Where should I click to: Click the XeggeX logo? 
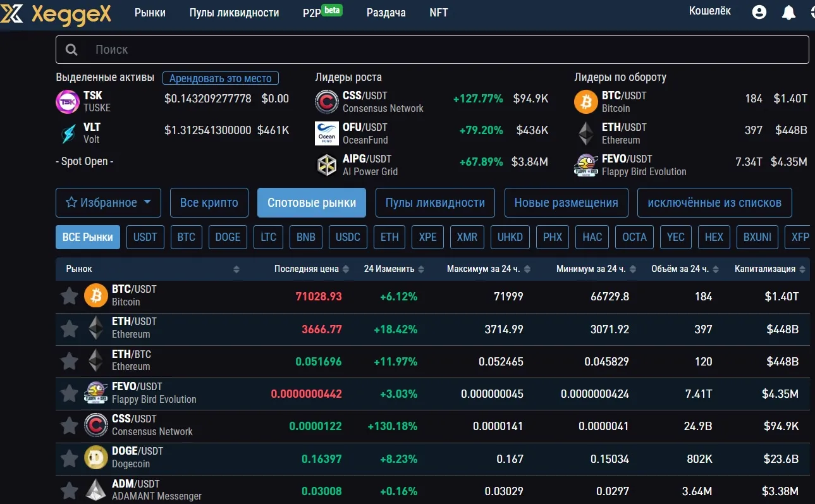click(x=56, y=13)
